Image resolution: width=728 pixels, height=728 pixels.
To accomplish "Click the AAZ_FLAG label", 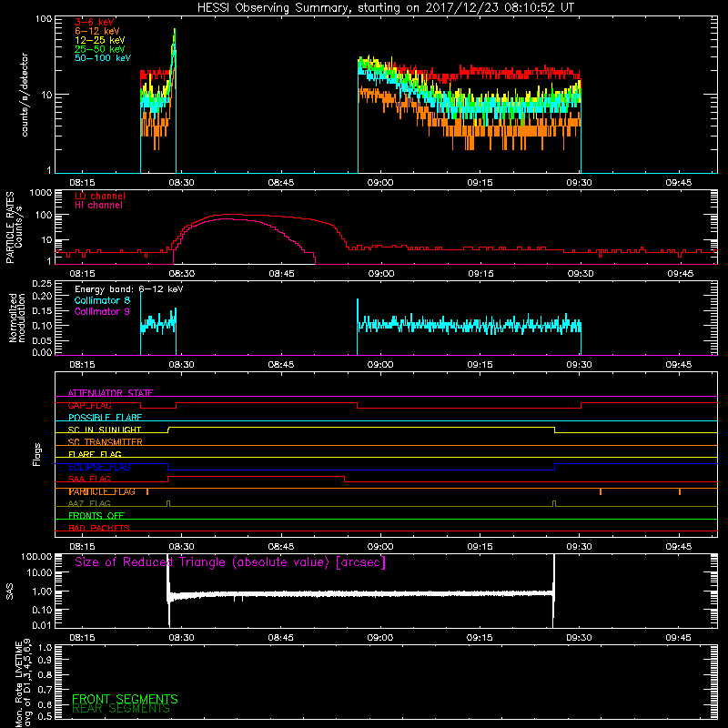I will click(89, 504).
